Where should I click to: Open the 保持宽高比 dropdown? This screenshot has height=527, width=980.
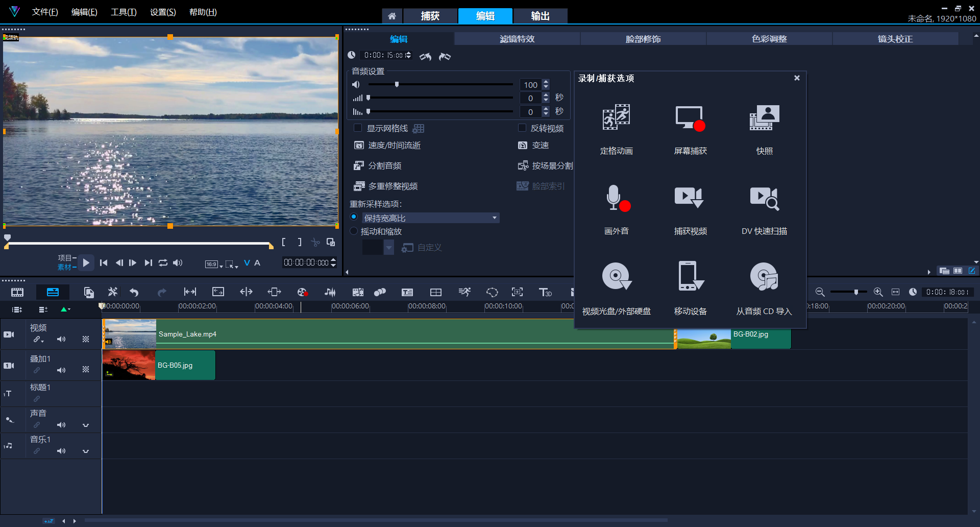pyautogui.click(x=494, y=218)
